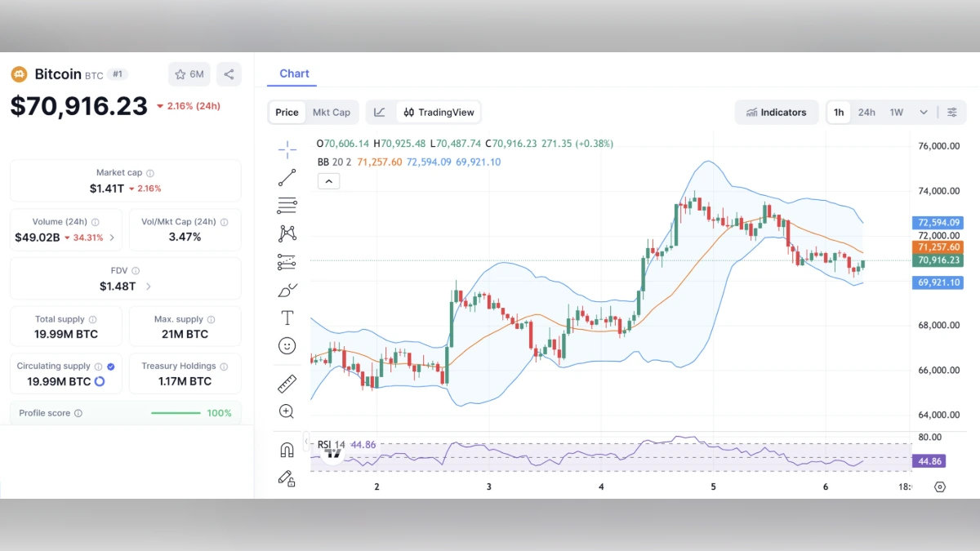Select the trend line drawing tool
The image size is (980, 551).
(x=287, y=177)
